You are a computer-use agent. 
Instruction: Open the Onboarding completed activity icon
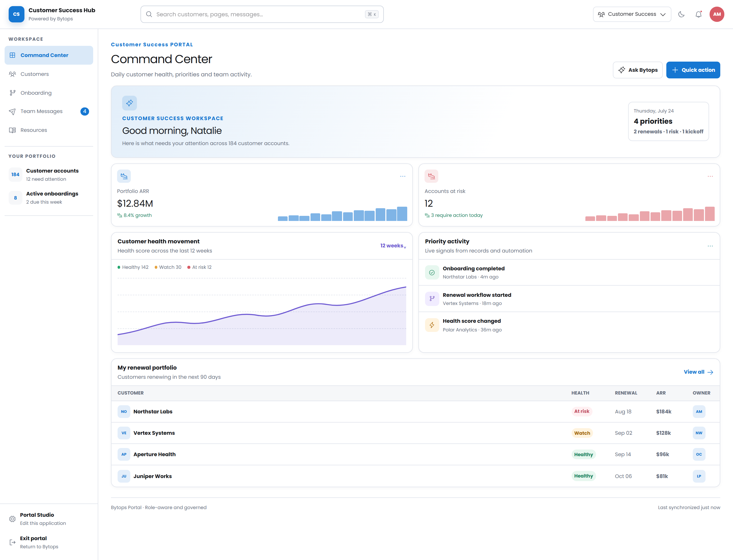(x=432, y=273)
